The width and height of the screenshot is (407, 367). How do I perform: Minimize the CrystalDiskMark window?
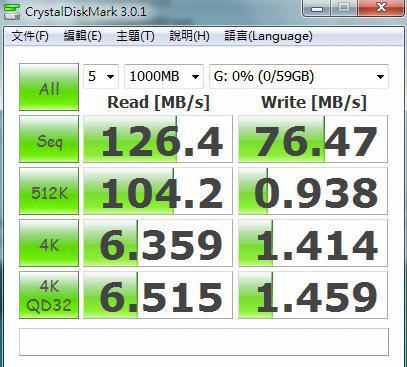(x=317, y=8)
